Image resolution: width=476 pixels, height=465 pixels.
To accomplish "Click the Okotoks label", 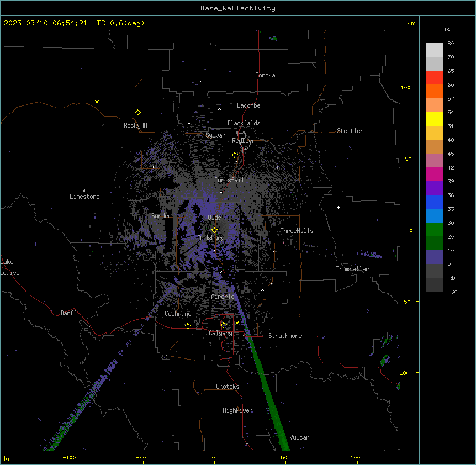I will point(228,387).
